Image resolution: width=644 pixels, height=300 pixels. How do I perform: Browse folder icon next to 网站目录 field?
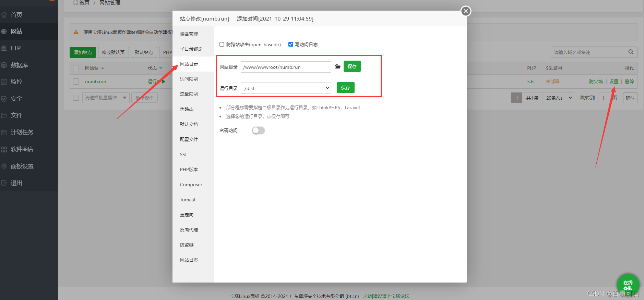pyautogui.click(x=338, y=67)
